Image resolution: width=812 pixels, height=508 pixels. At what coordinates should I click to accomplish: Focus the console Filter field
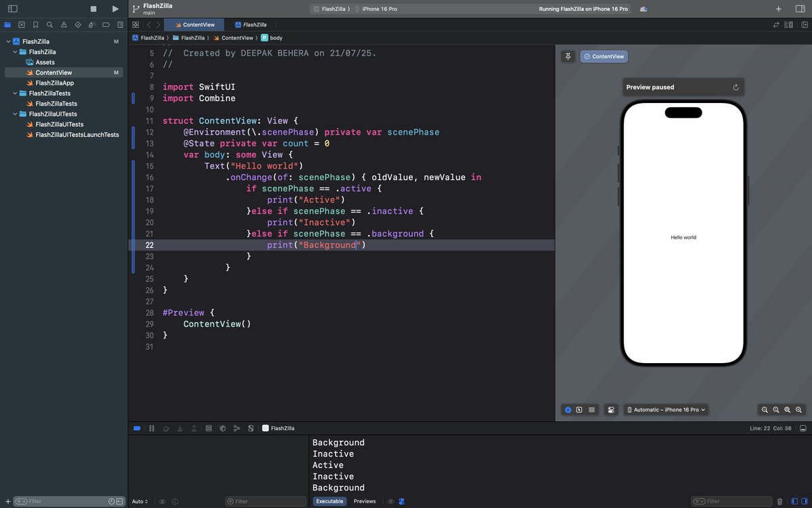731,501
